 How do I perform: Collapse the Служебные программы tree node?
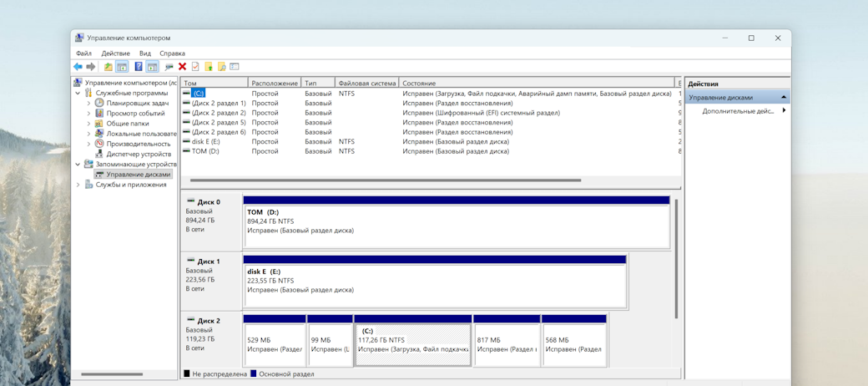click(x=78, y=93)
